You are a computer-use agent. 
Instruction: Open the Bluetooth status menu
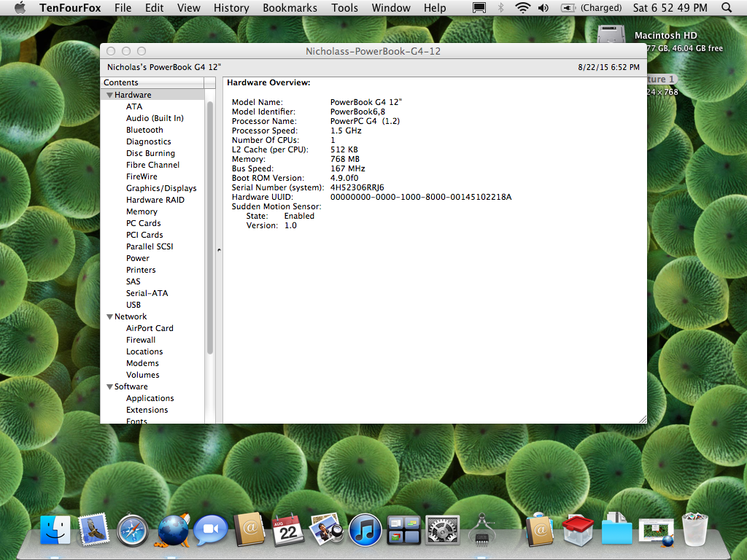tap(500, 7)
